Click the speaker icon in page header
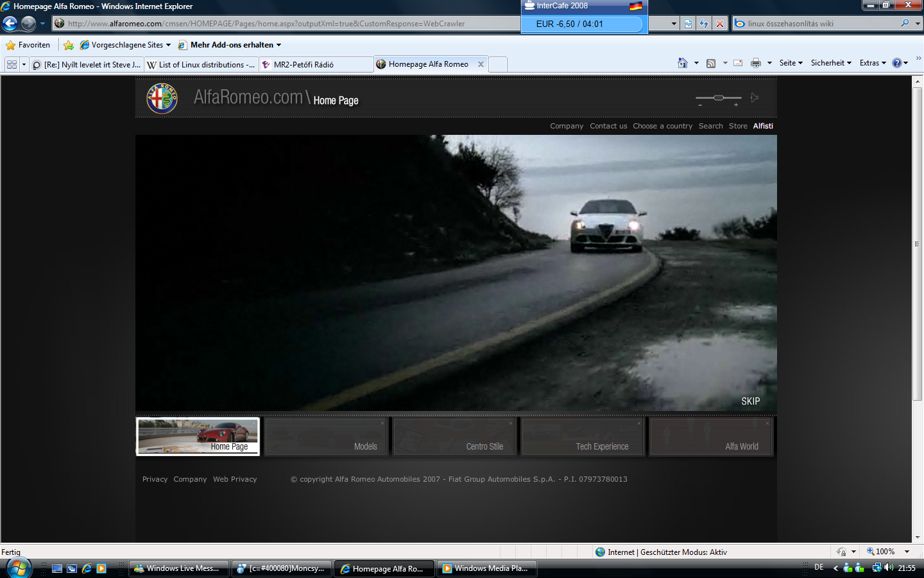 (x=755, y=98)
